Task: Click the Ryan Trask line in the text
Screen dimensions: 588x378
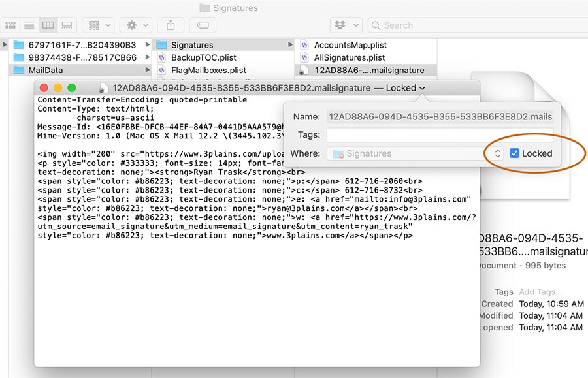Action: pos(171,172)
